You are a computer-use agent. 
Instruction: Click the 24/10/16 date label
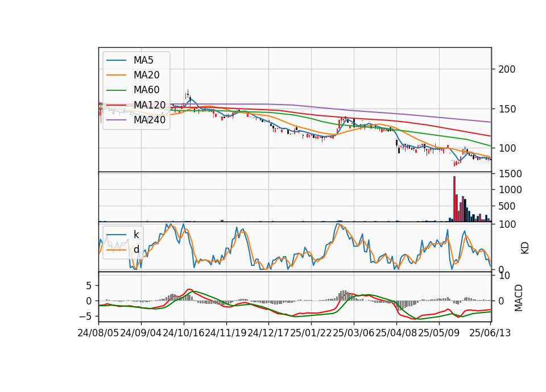184,333
